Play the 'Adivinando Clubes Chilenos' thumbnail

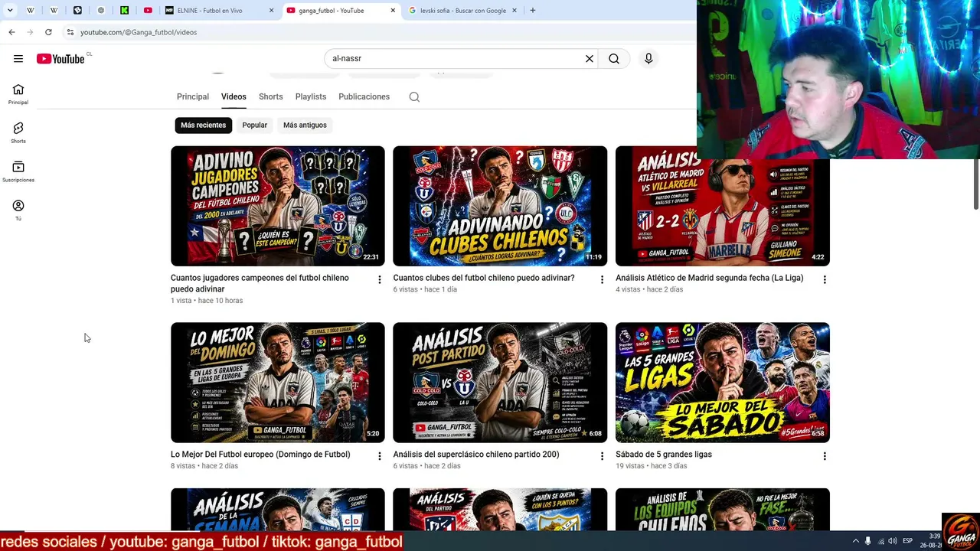pyautogui.click(x=500, y=206)
